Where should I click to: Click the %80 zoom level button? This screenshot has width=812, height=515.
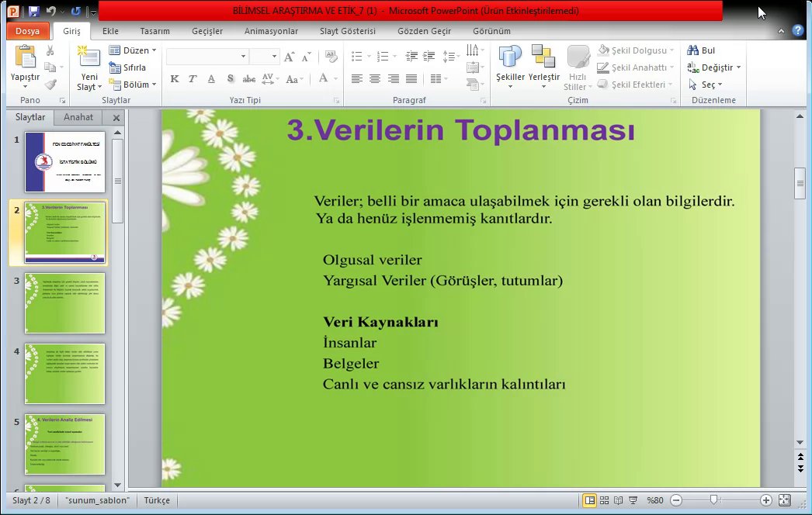pyautogui.click(x=655, y=500)
